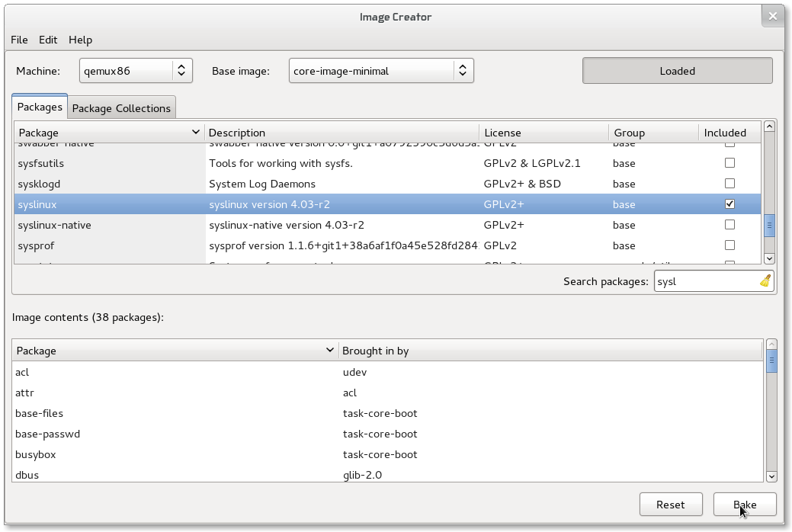Image resolution: width=792 pixels, height=532 pixels.
Task: Sort by the Package column header arrow
Action: coord(196,133)
